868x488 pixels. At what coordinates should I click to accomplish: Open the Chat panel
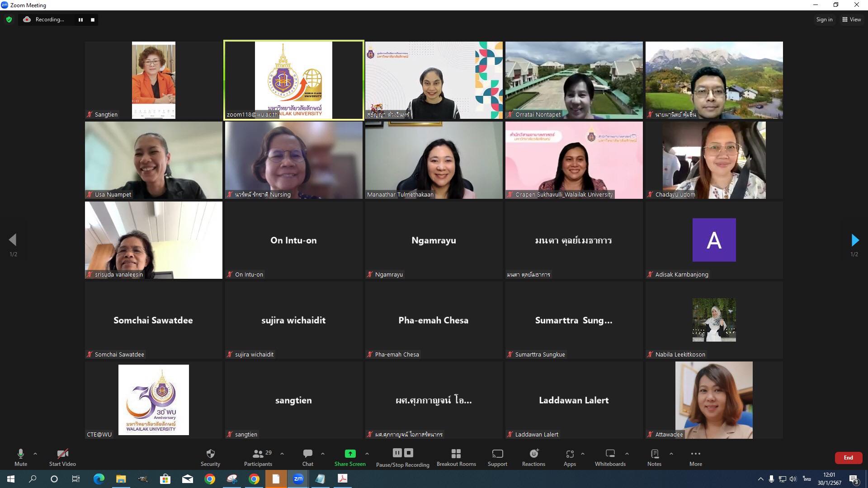(308, 457)
